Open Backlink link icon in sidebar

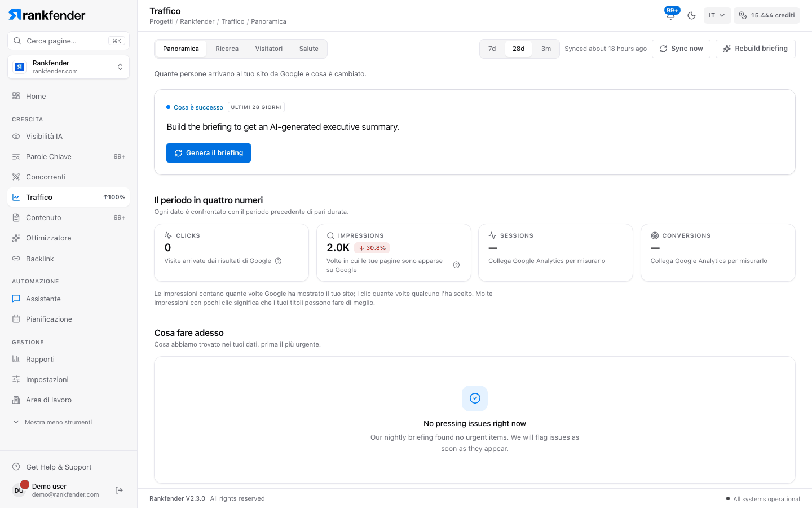[16, 259]
